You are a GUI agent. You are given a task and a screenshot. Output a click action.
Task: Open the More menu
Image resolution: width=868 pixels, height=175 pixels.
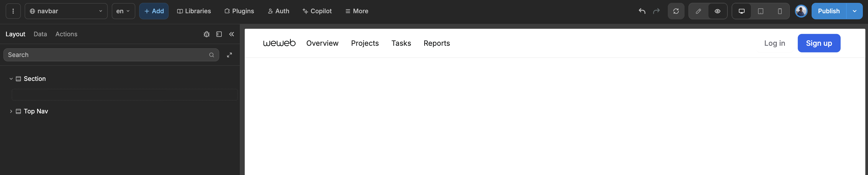click(357, 11)
